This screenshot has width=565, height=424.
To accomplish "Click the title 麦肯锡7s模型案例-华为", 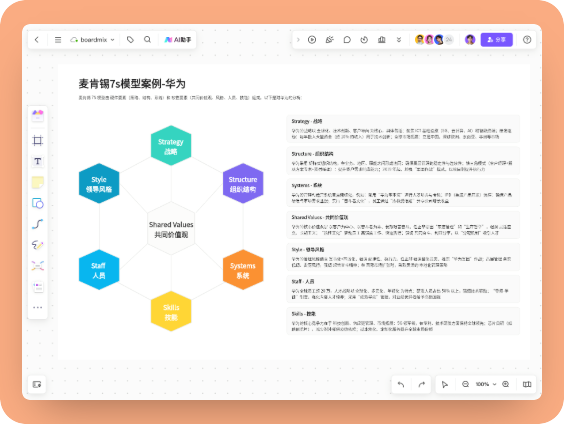I will pos(132,84).
